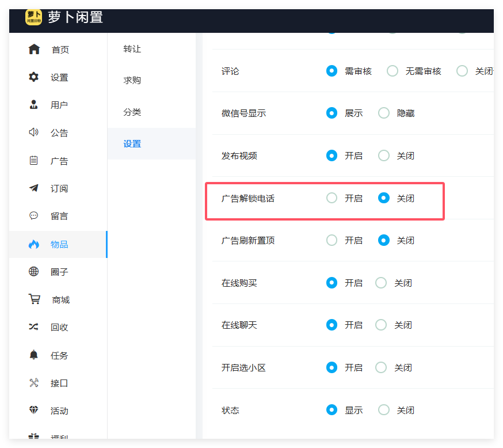
Task: Select the highlighted 设置 submenu item
Action: [152, 144]
